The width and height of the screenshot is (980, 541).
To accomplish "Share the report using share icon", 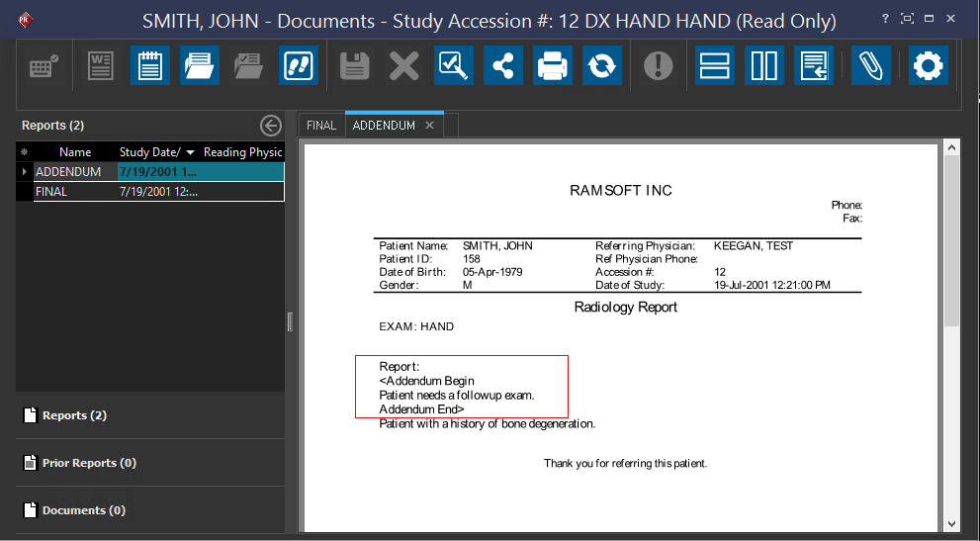I will click(x=503, y=66).
